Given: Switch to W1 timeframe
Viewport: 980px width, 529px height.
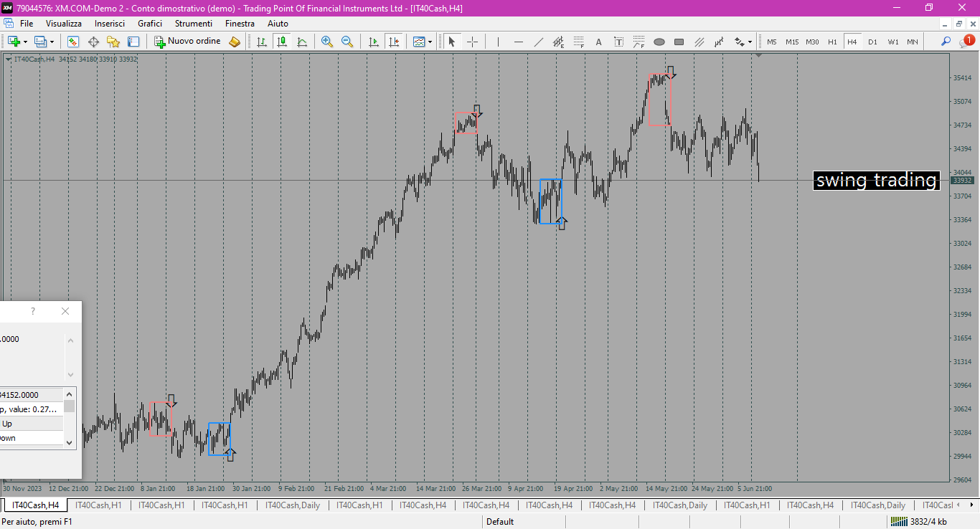Looking at the screenshot, I should tap(892, 42).
